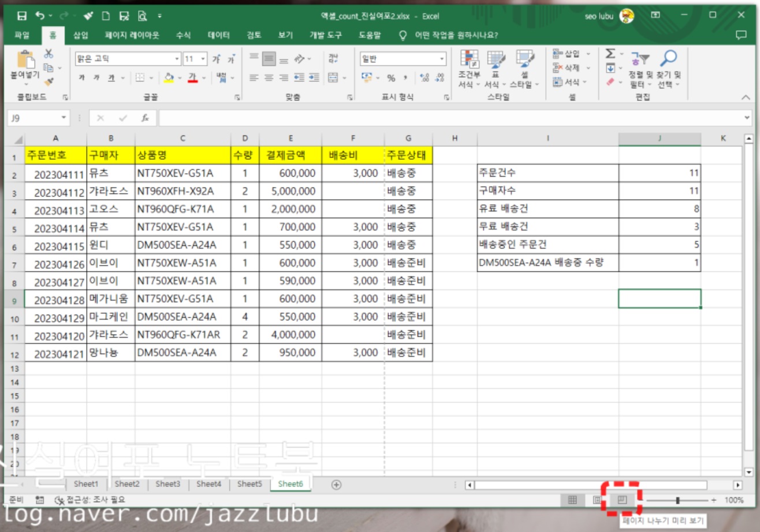Save the workbook from the quick access toolbar
The image size is (760, 532).
click(22, 16)
